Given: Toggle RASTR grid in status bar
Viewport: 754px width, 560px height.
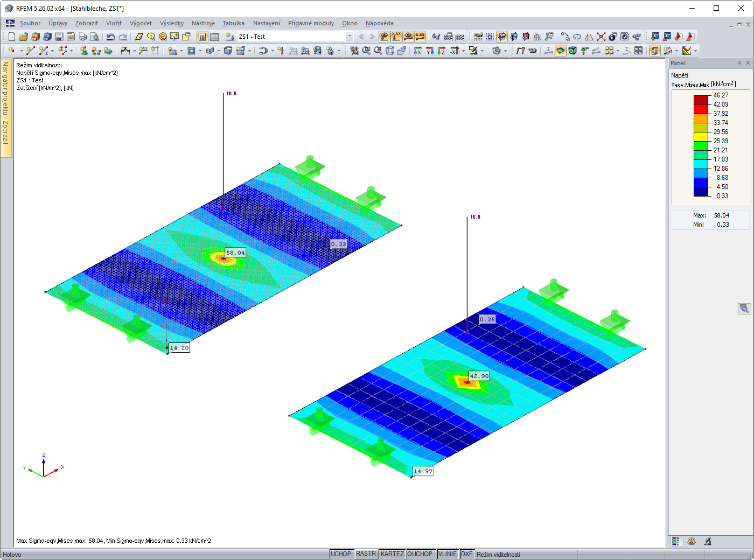Looking at the screenshot, I should tap(366, 554).
